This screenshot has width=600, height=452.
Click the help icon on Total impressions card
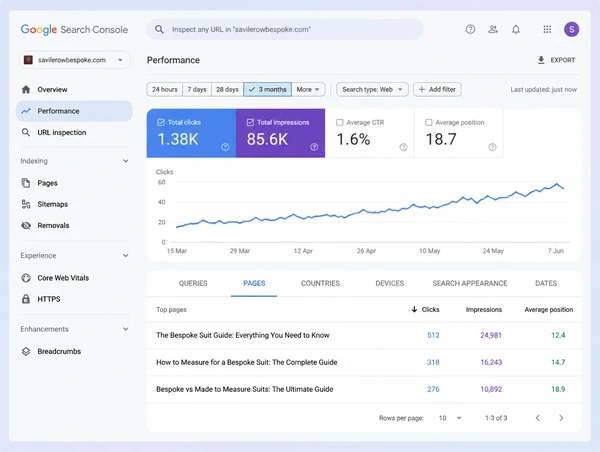pos(314,147)
